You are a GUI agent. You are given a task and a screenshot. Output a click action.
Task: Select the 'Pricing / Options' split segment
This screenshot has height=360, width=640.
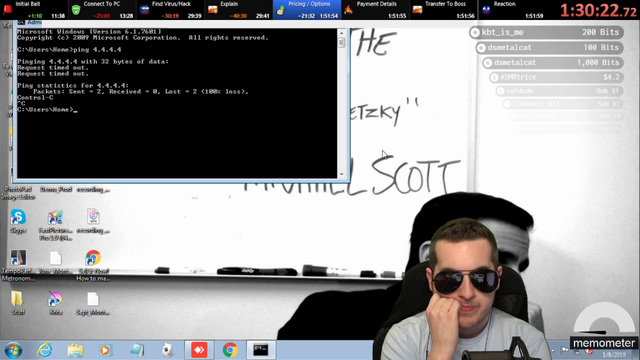pyautogui.click(x=307, y=10)
